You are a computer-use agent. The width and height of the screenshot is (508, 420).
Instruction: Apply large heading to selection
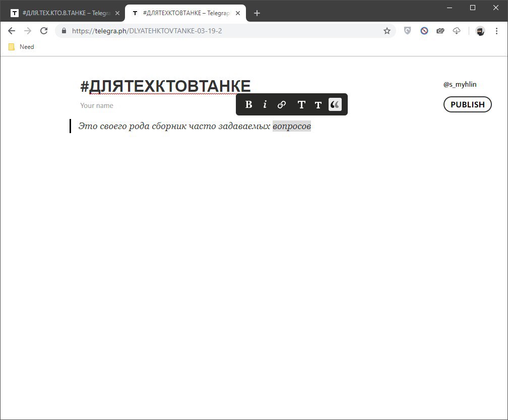tap(301, 104)
